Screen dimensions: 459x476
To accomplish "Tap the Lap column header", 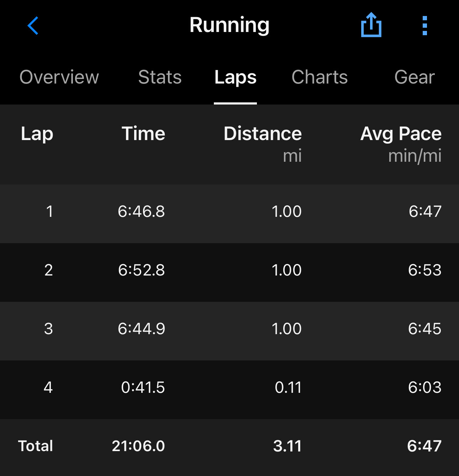I will pyautogui.click(x=37, y=134).
